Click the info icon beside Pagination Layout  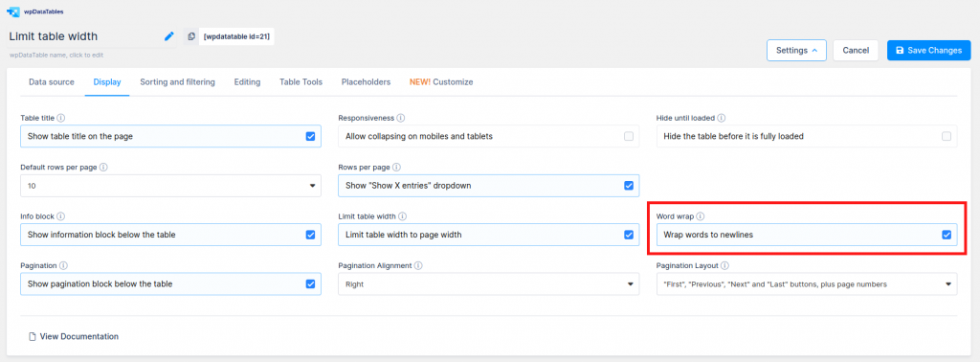pos(724,265)
